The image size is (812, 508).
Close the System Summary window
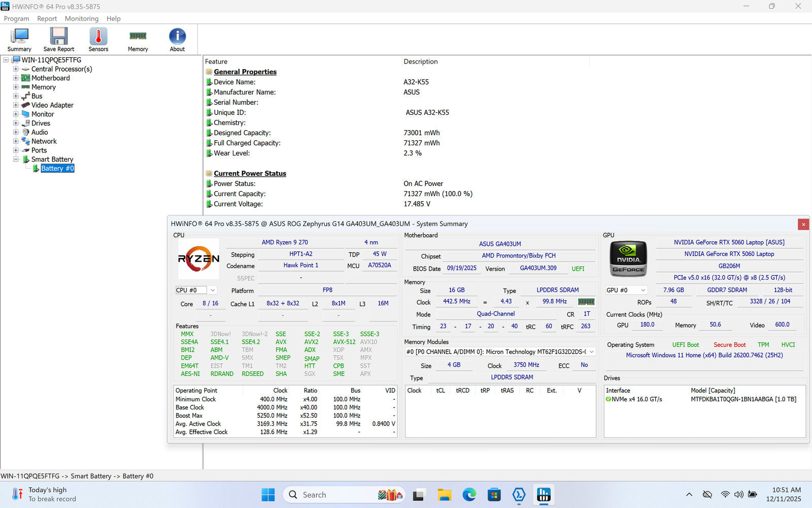[x=803, y=224]
